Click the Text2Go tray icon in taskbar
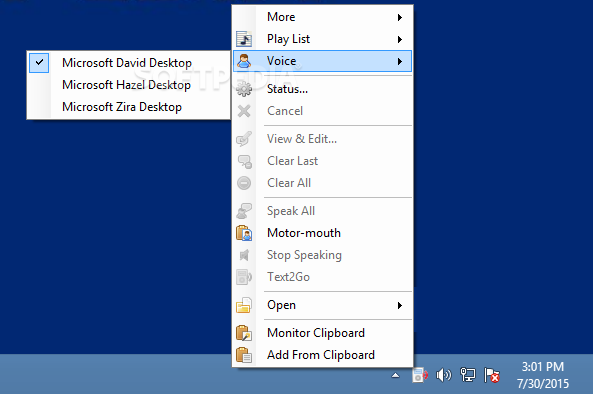The image size is (593, 394). [420, 375]
